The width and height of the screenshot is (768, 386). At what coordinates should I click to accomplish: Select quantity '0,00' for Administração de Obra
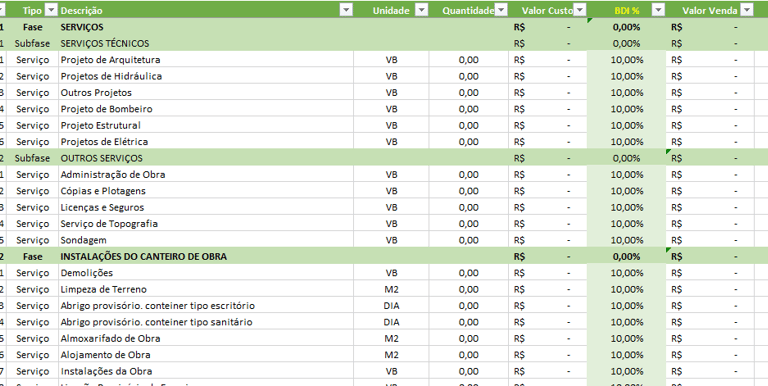pyautogui.click(x=469, y=174)
